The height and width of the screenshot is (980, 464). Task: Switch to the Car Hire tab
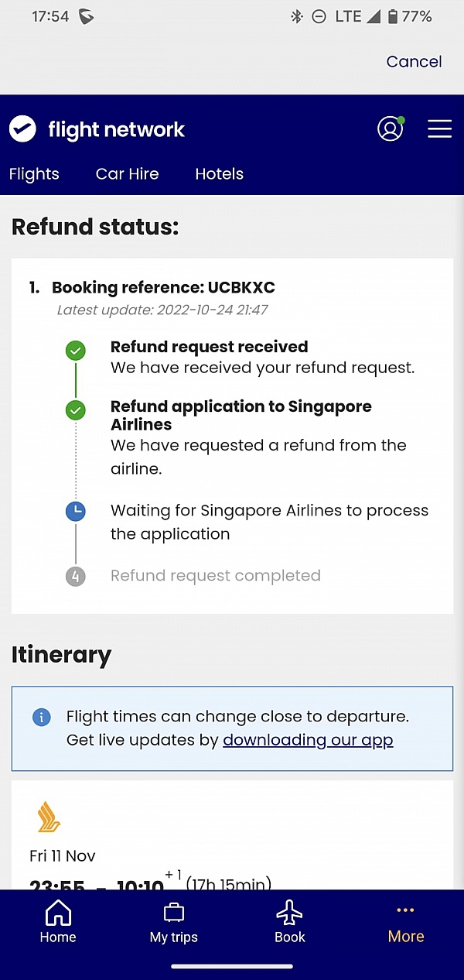pos(127,174)
